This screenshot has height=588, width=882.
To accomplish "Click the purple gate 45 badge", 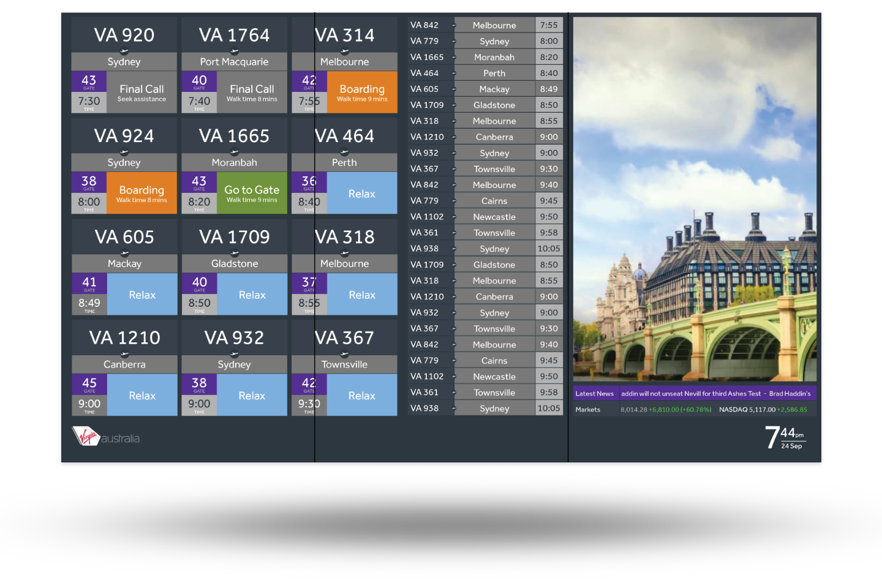I will pyautogui.click(x=89, y=384).
